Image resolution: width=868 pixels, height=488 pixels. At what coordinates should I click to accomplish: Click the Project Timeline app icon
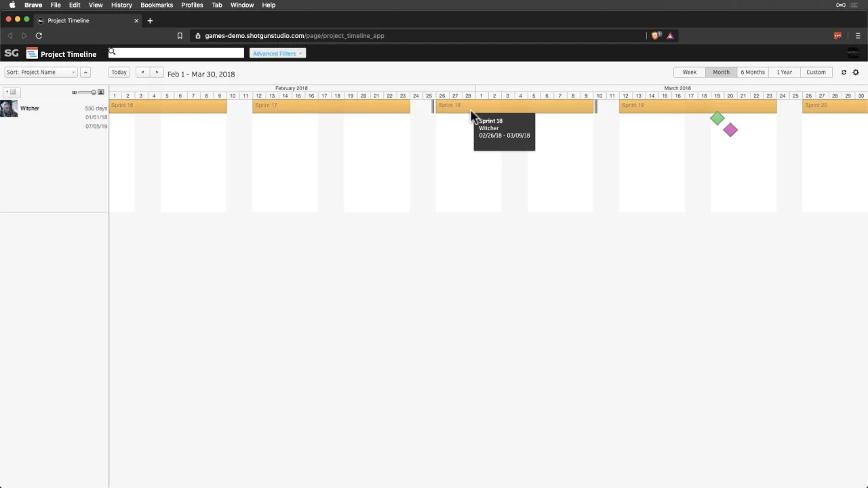(32, 54)
